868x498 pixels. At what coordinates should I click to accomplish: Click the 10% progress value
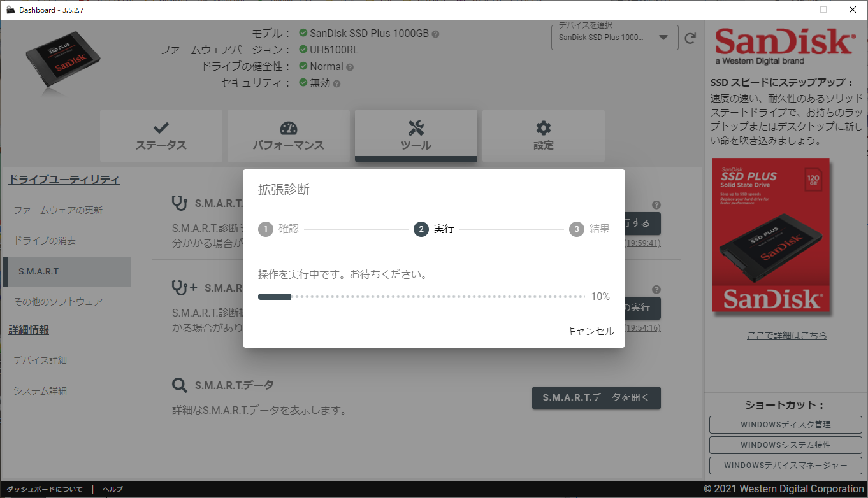[600, 297]
